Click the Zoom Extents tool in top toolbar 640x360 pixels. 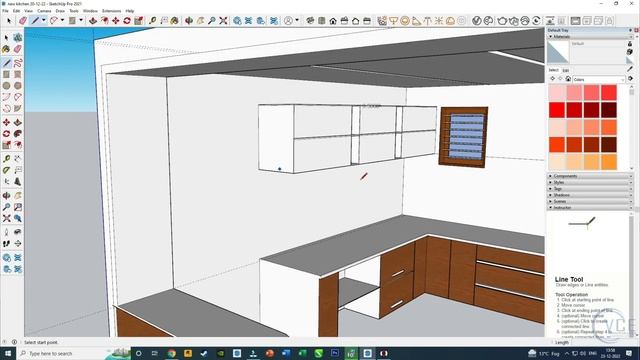[223, 20]
